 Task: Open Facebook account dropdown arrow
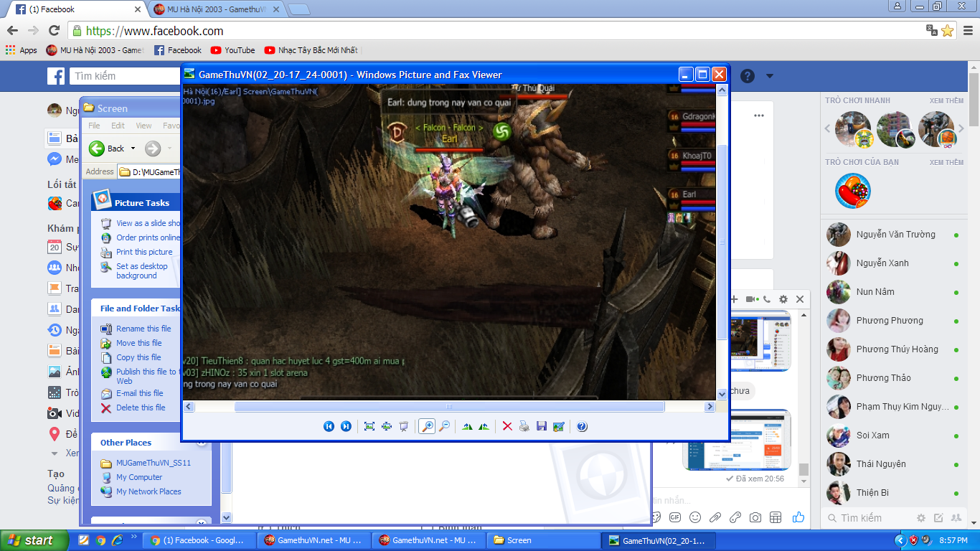pyautogui.click(x=770, y=76)
